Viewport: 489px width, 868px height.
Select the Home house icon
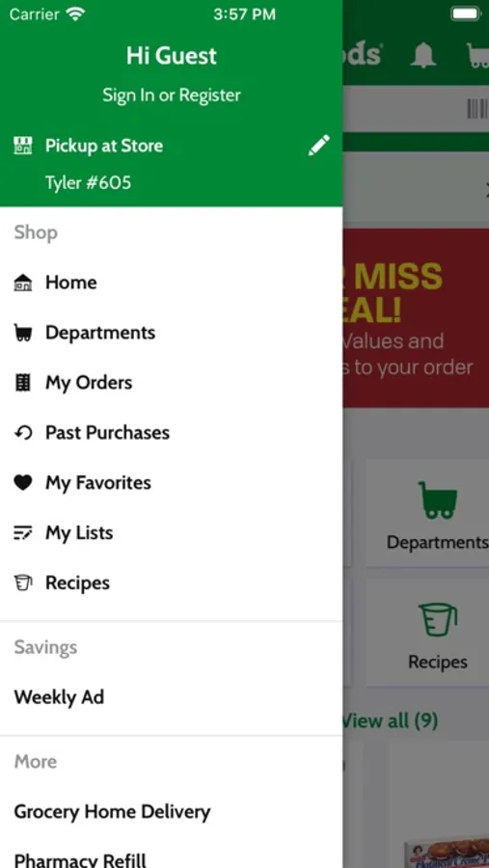pyautogui.click(x=23, y=283)
